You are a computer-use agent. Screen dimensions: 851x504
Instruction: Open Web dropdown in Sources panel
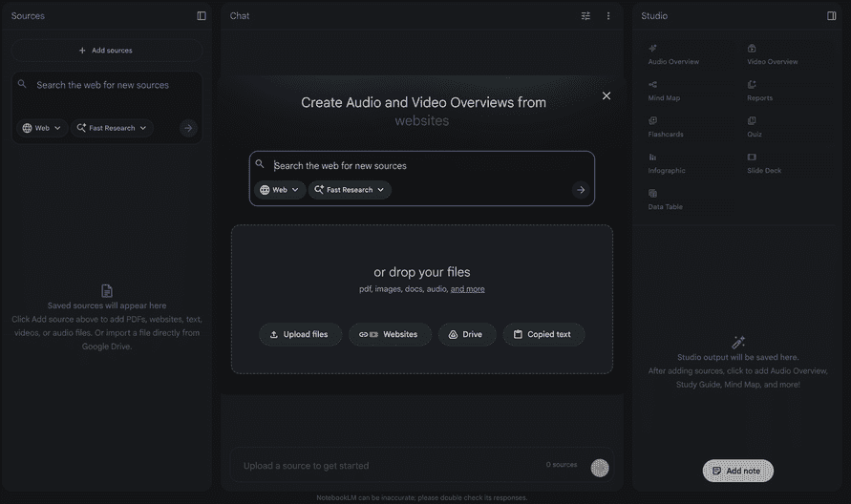tap(42, 128)
